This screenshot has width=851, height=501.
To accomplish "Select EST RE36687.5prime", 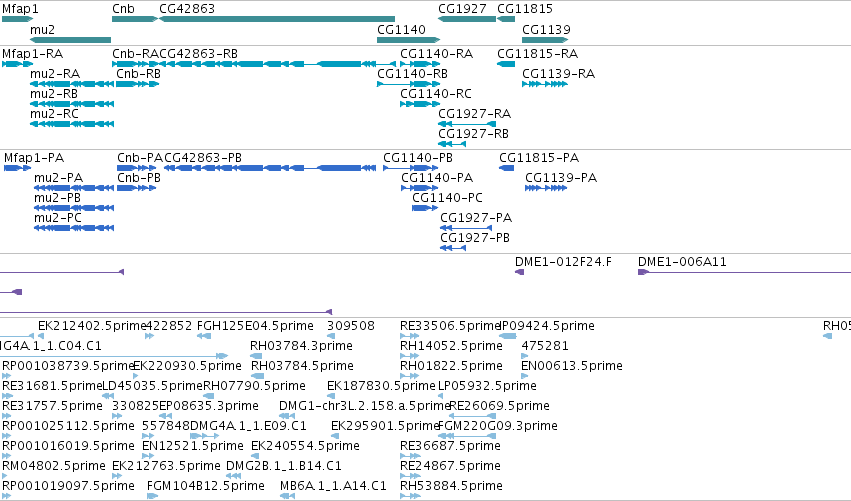I will pos(410,456).
